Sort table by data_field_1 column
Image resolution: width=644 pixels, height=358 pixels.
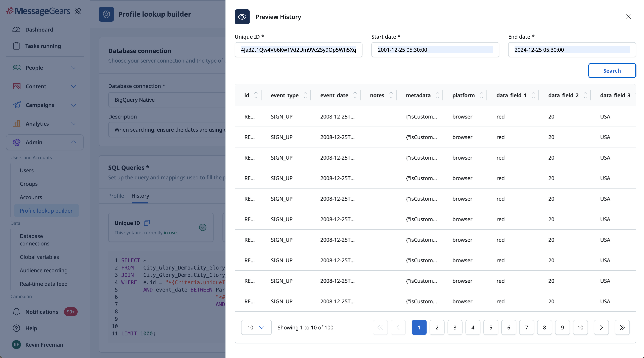click(533, 95)
